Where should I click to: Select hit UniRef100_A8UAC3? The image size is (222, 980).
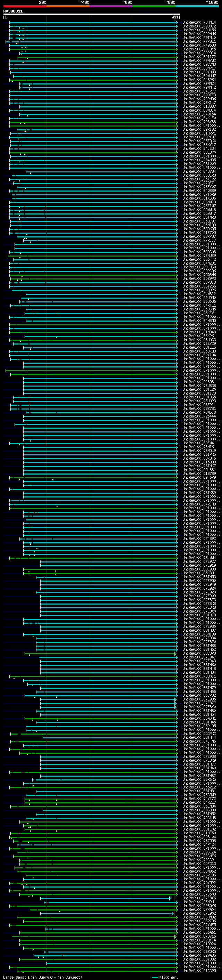click(x=199, y=340)
